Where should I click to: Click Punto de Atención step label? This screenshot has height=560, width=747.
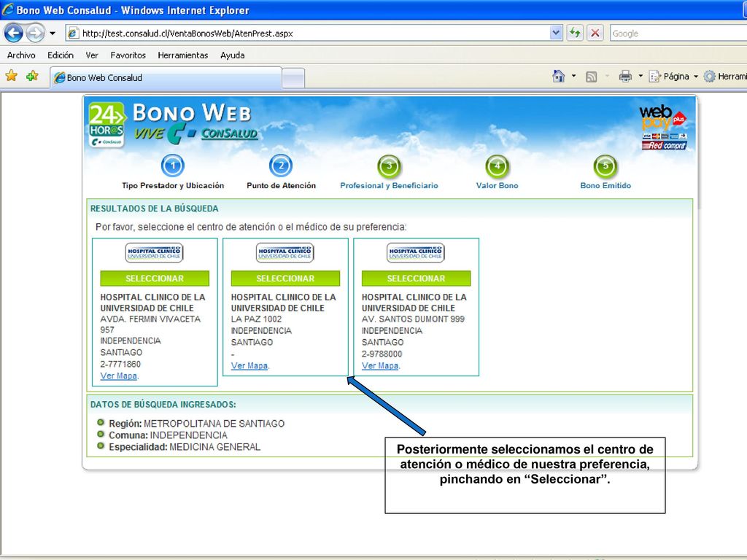pyautogui.click(x=281, y=186)
